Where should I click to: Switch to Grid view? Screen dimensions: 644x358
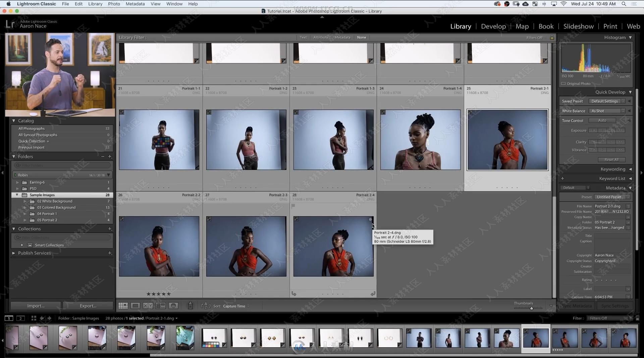[x=123, y=306]
